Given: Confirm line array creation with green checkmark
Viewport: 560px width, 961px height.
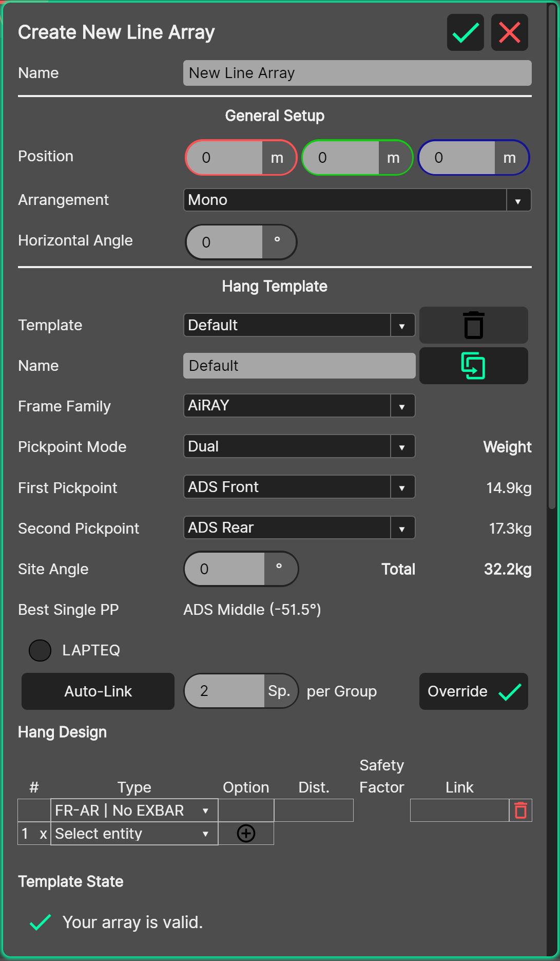Looking at the screenshot, I should tap(465, 32).
